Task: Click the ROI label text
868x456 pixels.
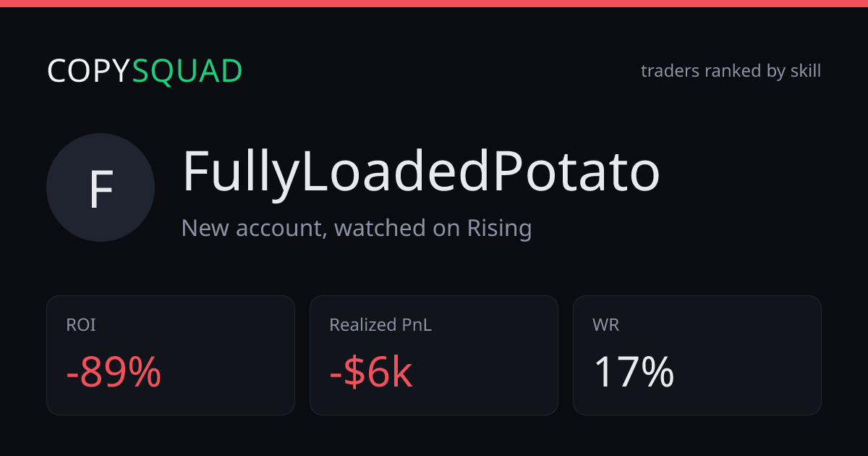Action: click(81, 325)
